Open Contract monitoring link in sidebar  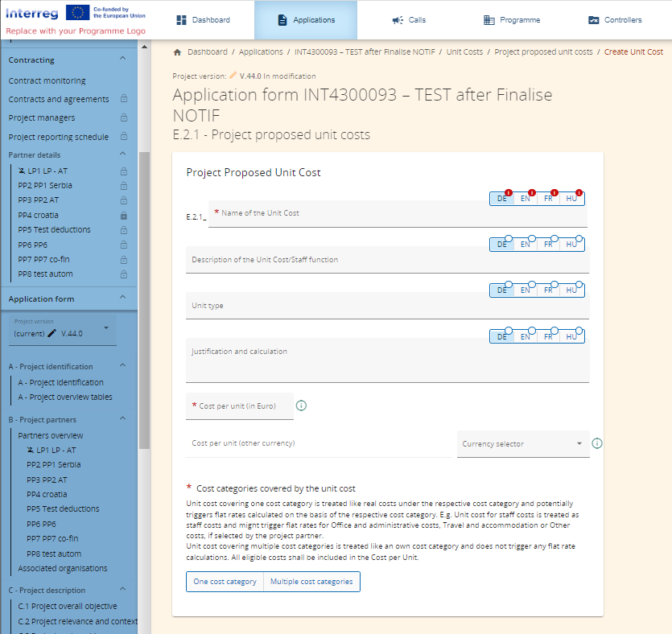click(x=47, y=80)
